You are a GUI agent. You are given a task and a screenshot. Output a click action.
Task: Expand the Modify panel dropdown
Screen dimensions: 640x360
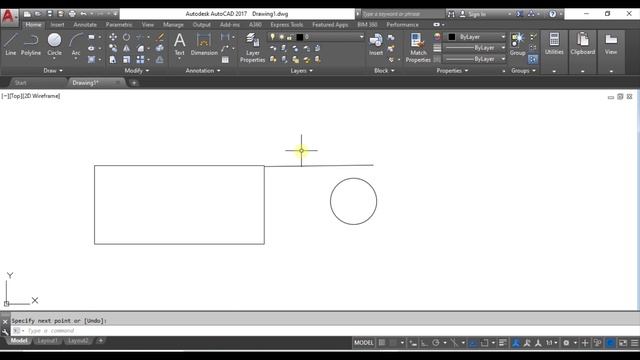click(x=137, y=71)
